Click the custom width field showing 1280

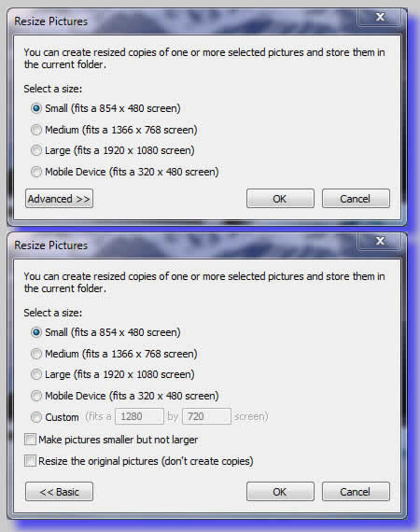(139, 416)
